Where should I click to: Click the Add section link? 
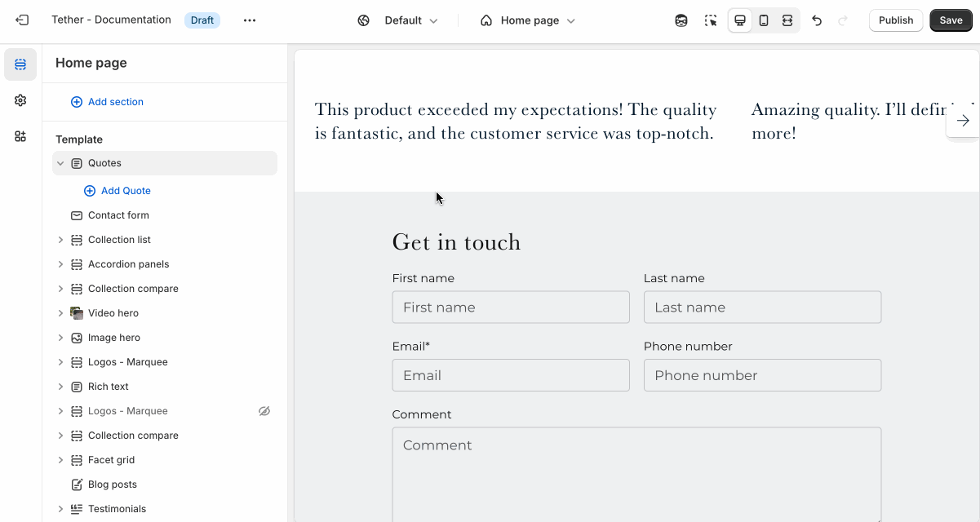116,102
